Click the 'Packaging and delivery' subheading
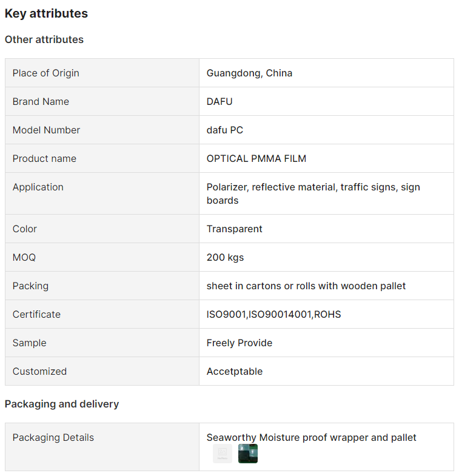This screenshot has height=476, width=459. 62,404
